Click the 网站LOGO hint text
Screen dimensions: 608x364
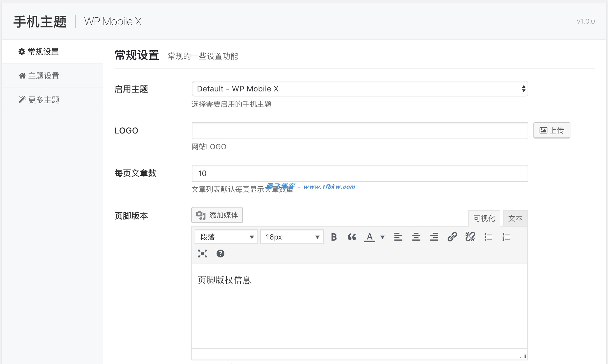pyautogui.click(x=209, y=147)
